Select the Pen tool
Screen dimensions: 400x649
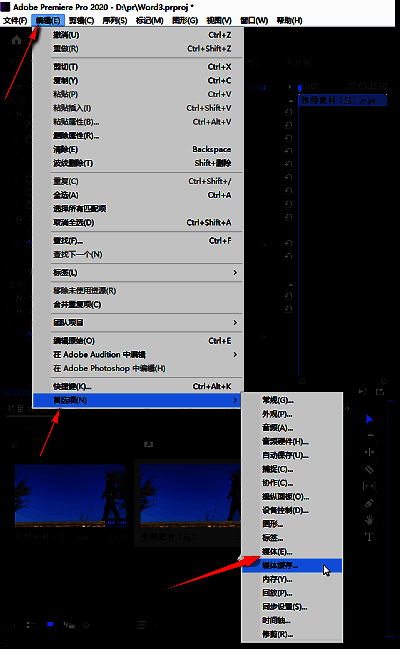[369, 503]
